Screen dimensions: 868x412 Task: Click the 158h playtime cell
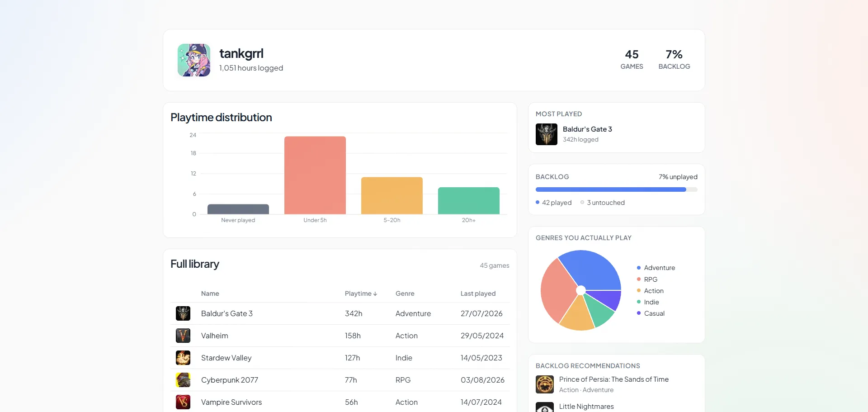click(x=353, y=336)
